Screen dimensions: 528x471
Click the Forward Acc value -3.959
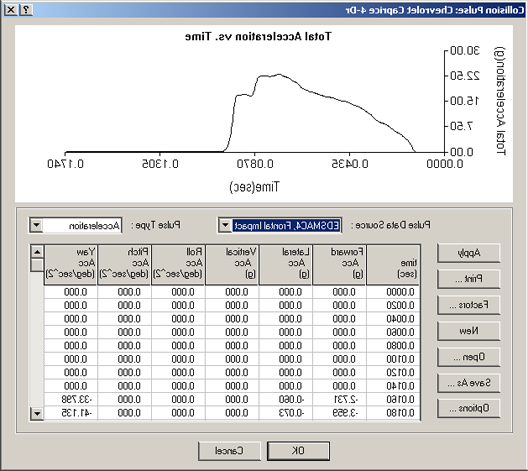pos(339,413)
